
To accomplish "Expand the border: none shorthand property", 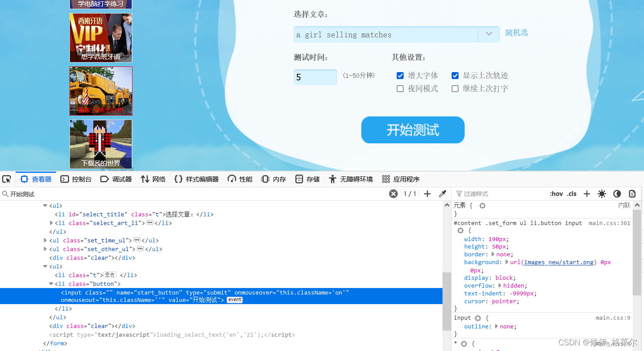I will pos(492,255).
